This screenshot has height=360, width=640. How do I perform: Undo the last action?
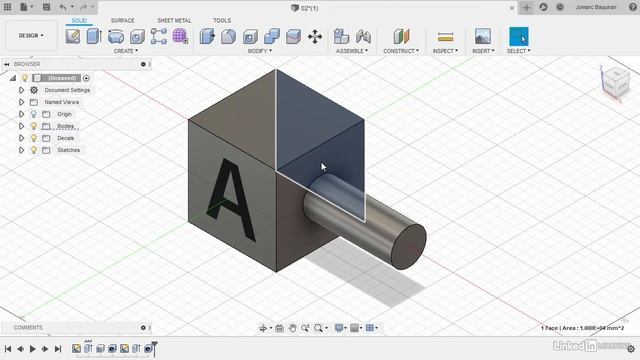pos(62,7)
